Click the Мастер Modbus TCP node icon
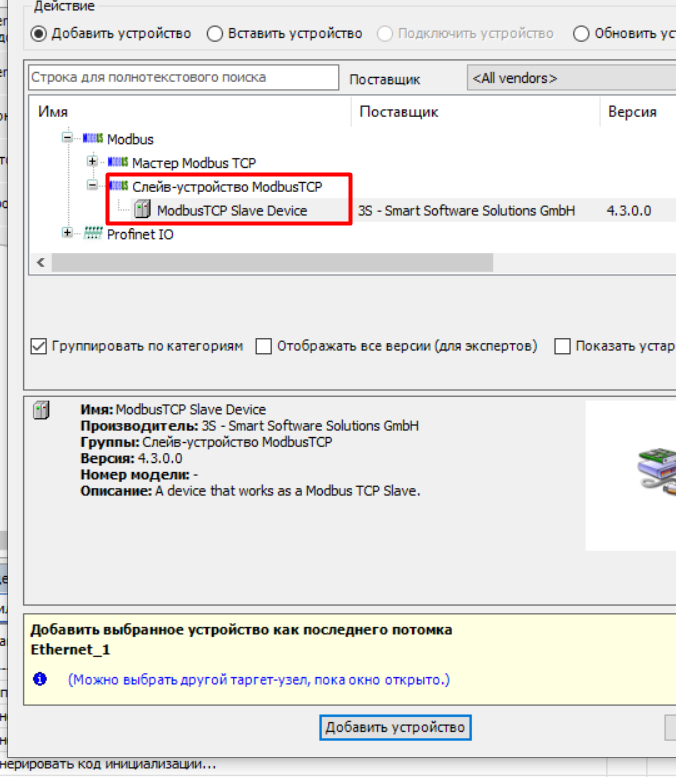This screenshot has height=777, width=676. (118, 163)
